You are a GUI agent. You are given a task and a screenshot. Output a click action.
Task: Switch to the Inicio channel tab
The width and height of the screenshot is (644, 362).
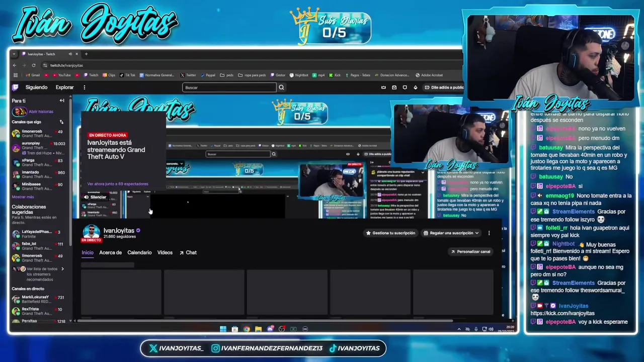(x=88, y=252)
